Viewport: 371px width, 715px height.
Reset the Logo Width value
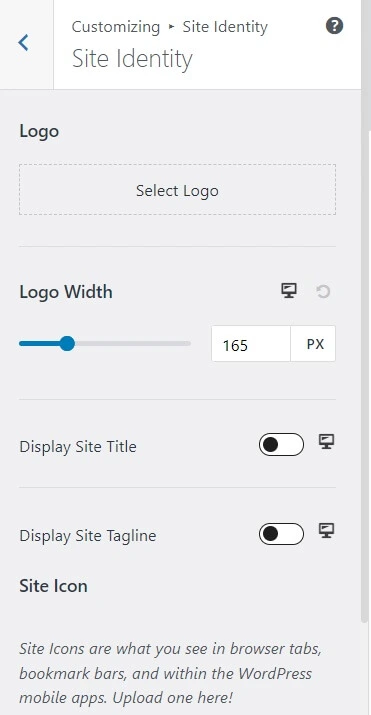tap(323, 291)
